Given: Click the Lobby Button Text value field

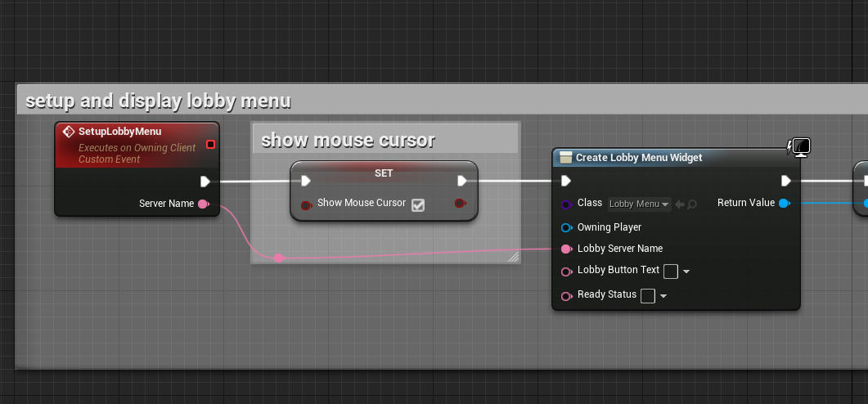Looking at the screenshot, I should pos(670,272).
